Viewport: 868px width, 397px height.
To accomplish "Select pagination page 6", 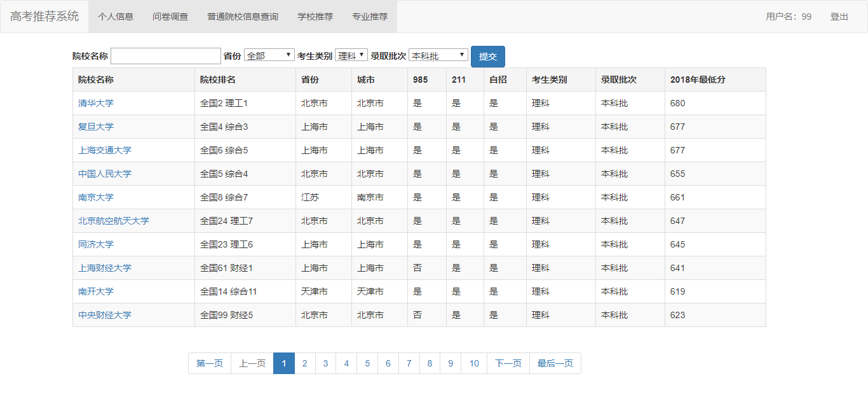I will 388,363.
